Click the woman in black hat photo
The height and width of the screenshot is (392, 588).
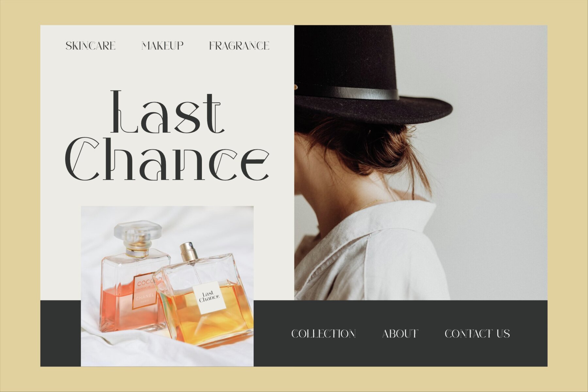coord(421,163)
